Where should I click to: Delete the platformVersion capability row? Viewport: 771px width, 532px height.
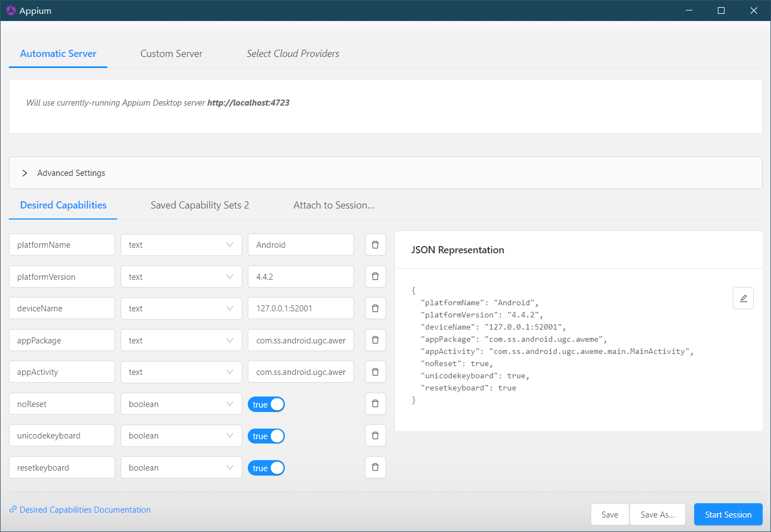(375, 277)
